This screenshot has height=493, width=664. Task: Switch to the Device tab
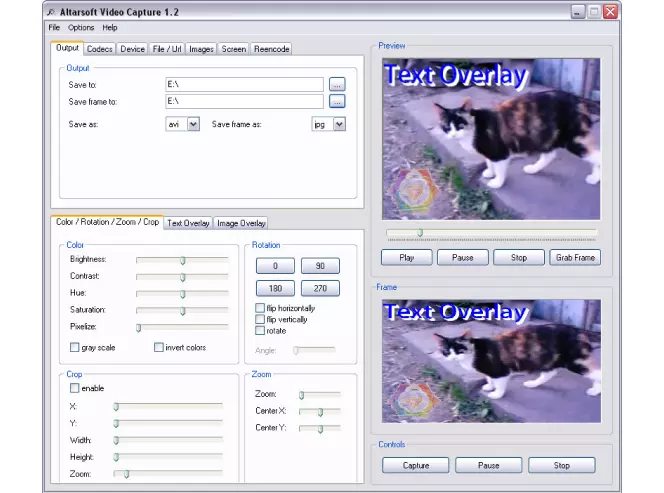click(x=133, y=49)
